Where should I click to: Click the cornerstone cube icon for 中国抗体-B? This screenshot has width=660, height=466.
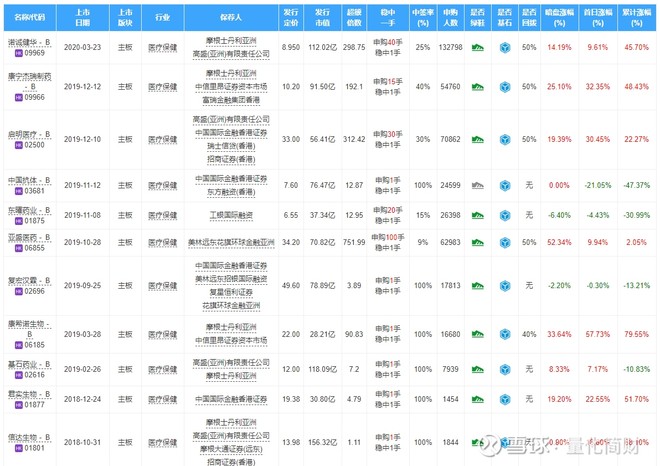pos(505,185)
